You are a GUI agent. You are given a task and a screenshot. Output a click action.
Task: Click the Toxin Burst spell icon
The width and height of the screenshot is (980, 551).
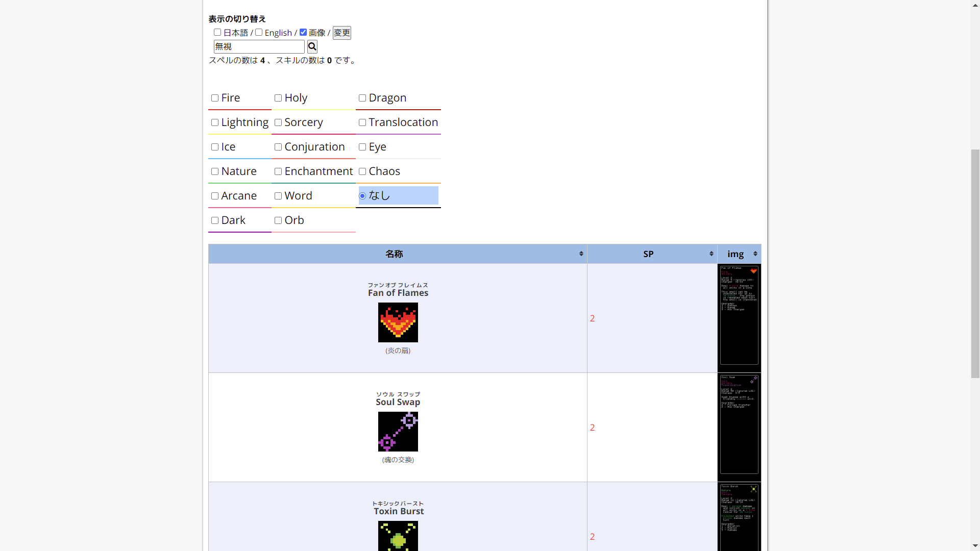(x=398, y=536)
